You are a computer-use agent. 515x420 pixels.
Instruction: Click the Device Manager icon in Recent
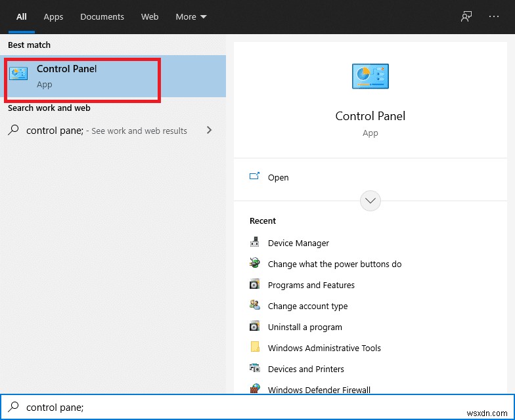(x=255, y=243)
